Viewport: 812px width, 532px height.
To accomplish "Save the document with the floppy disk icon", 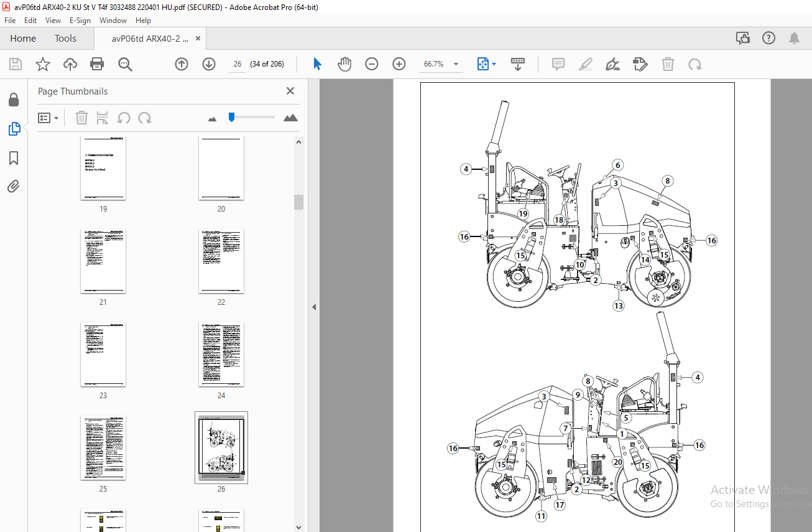I will pyautogui.click(x=16, y=64).
